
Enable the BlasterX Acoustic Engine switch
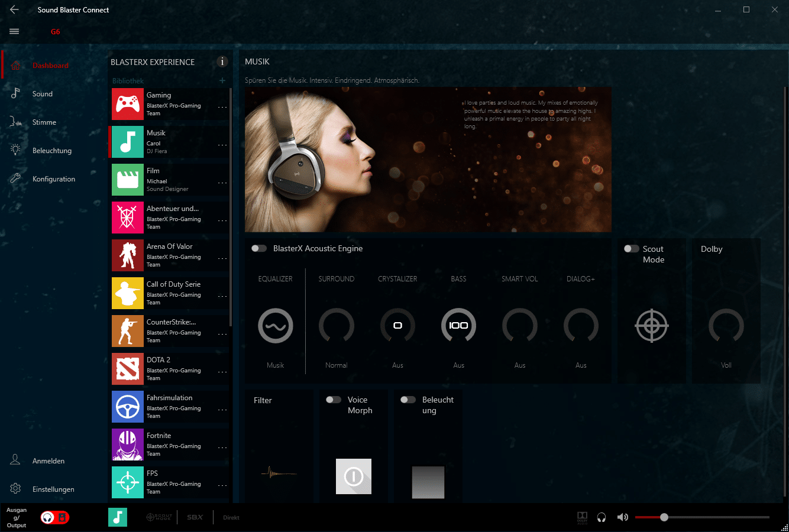[259, 248]
